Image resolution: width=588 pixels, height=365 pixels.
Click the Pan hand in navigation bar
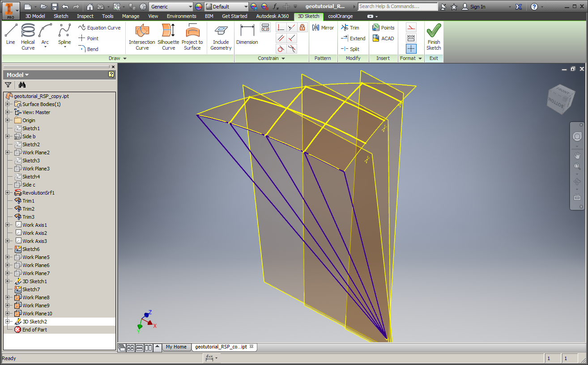tap(577, 155)
